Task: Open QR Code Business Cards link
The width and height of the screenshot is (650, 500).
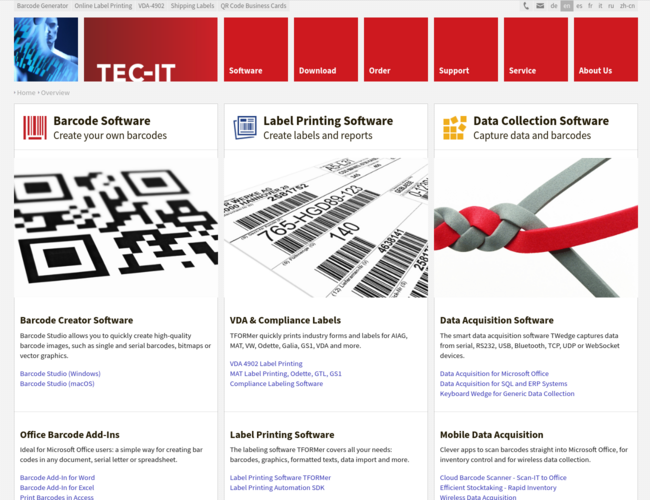Action: 248,6
